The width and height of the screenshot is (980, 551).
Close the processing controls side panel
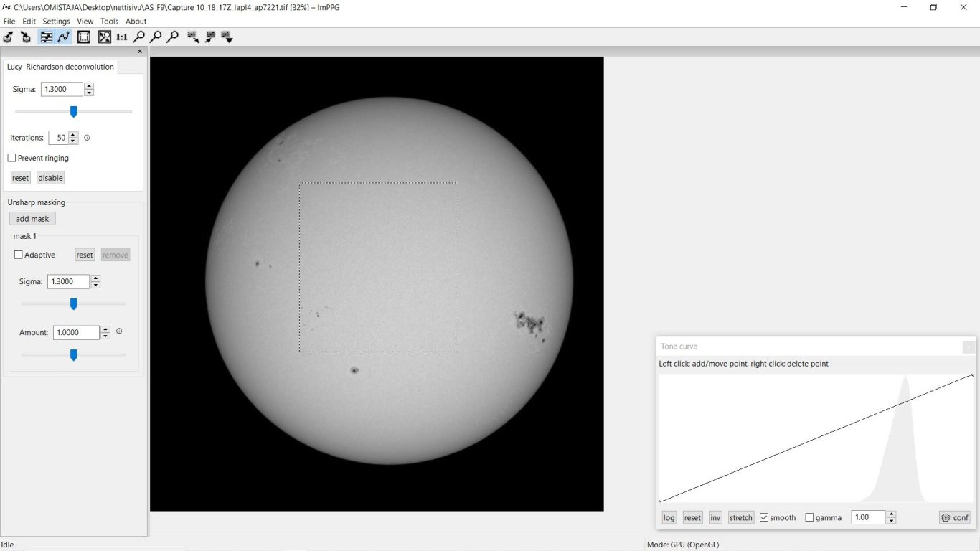[x=140, y=51]
